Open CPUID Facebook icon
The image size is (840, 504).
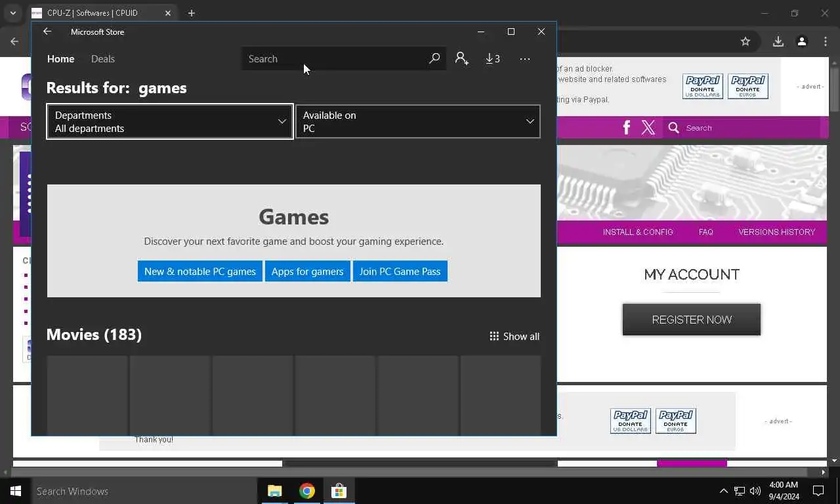point(627,127)
